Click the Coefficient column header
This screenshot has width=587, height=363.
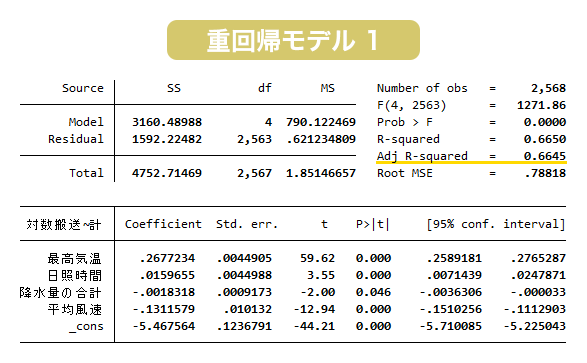coord(163,224)
